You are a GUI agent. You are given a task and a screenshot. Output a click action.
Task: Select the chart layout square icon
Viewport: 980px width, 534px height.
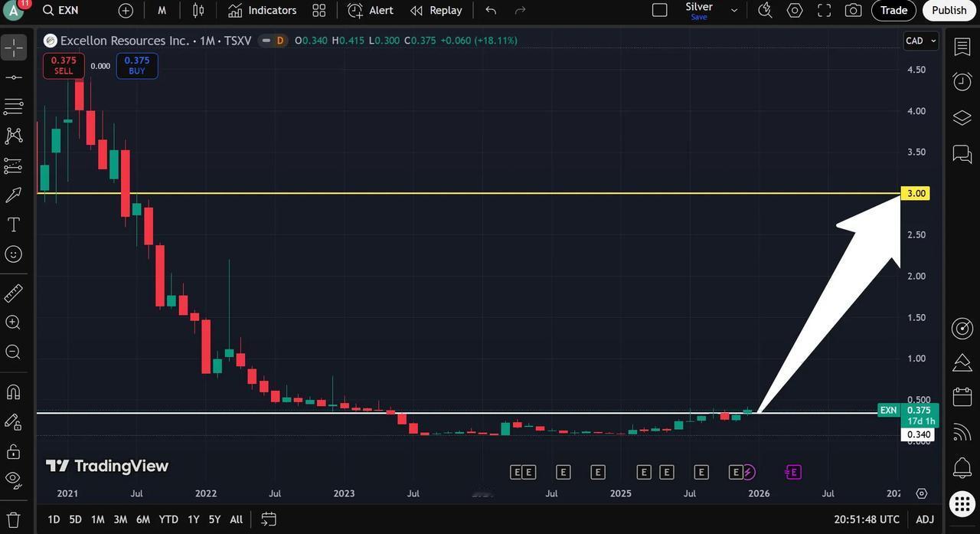coord(659,10)
